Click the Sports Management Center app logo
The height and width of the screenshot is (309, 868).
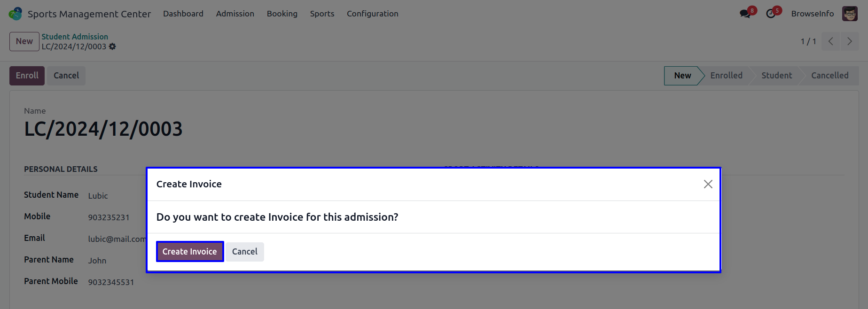15,14
